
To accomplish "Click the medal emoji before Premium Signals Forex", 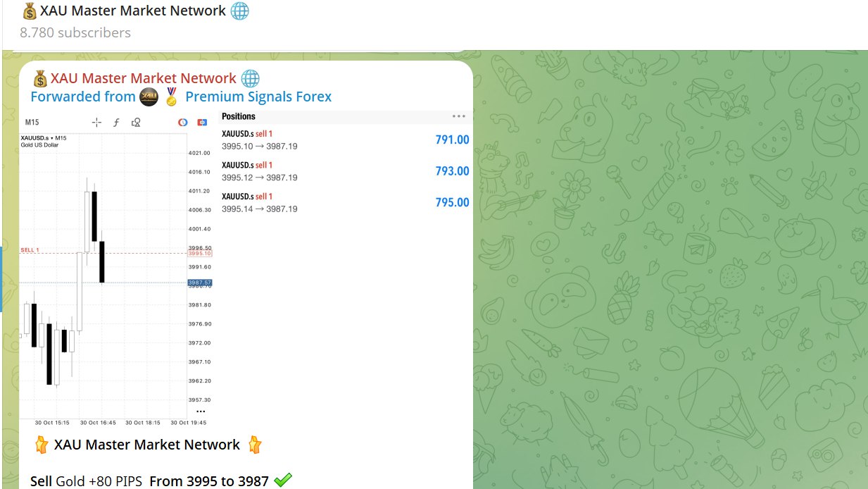I will (x=171, y=97).
